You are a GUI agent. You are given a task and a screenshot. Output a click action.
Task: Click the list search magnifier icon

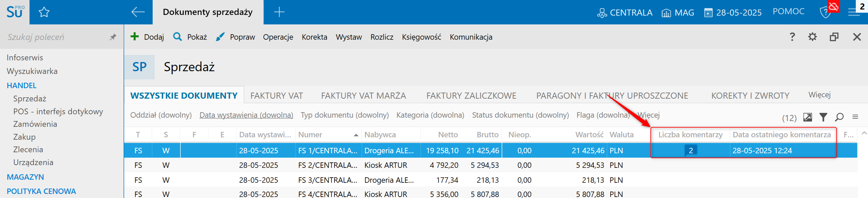pos(839,117)
